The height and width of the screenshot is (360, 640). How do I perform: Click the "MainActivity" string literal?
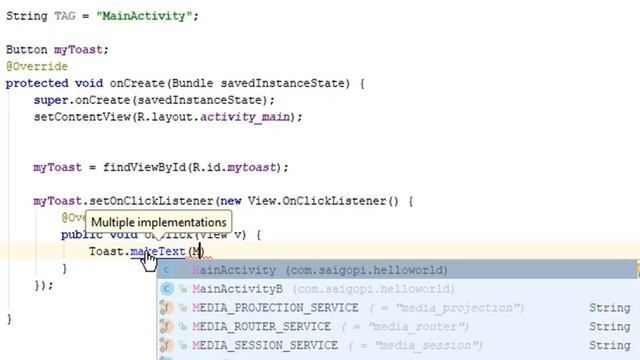tap(144, 16)
